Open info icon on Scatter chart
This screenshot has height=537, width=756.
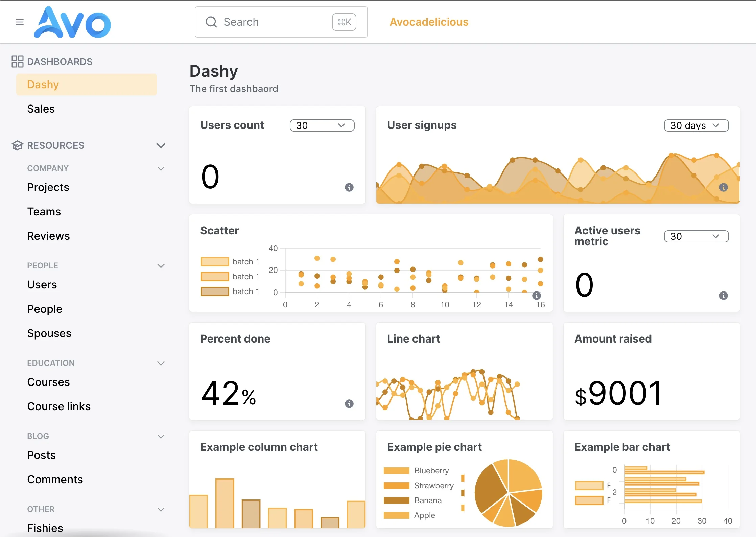(537, 296)
